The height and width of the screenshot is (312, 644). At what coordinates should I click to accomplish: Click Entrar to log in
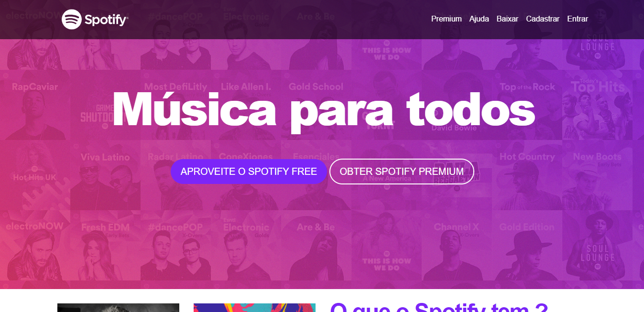[578, 19]
